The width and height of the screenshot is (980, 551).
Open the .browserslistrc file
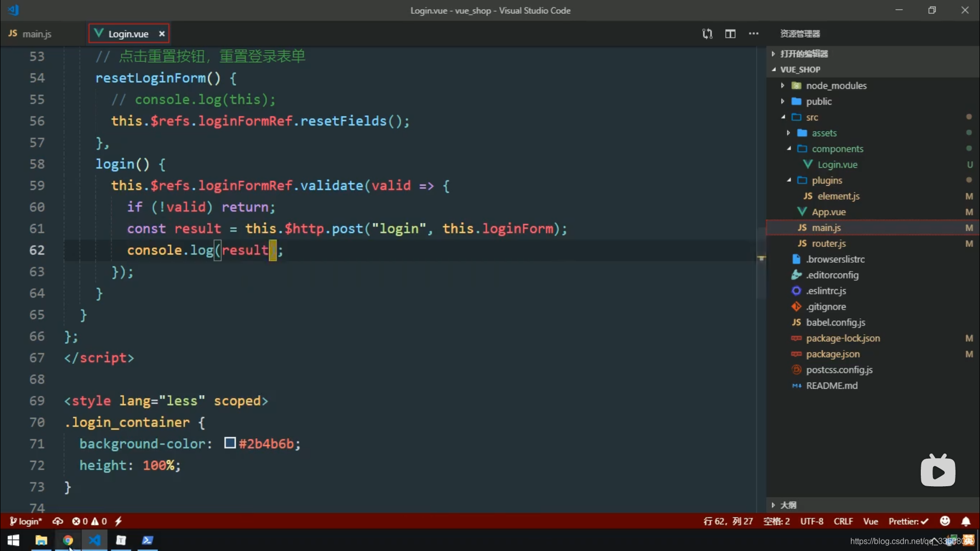pos(835,260)
